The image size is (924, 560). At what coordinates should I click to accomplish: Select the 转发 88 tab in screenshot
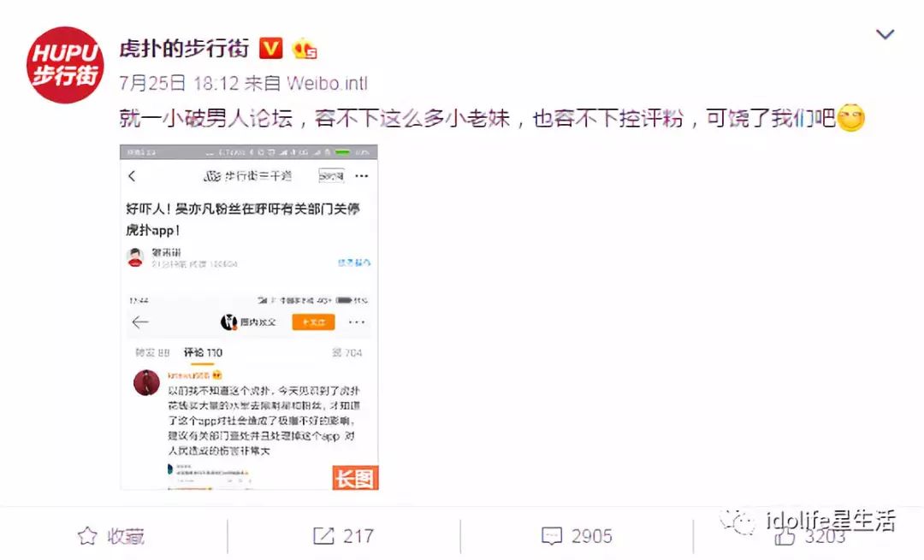152,353
